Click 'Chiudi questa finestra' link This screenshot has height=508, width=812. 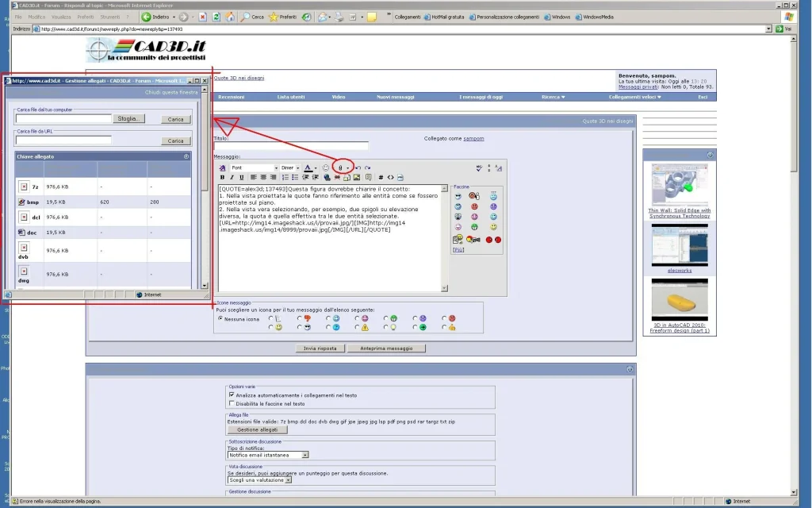171,92
